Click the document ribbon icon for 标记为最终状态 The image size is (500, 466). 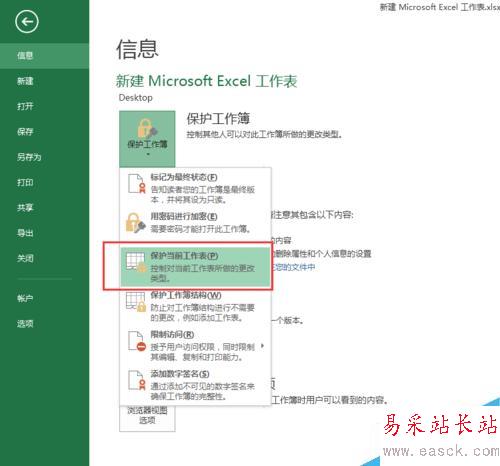(x=137, y=183)
